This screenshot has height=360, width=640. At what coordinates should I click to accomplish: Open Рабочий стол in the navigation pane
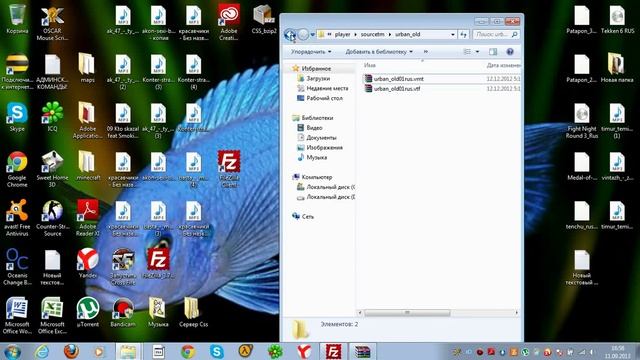pos(324,98)
